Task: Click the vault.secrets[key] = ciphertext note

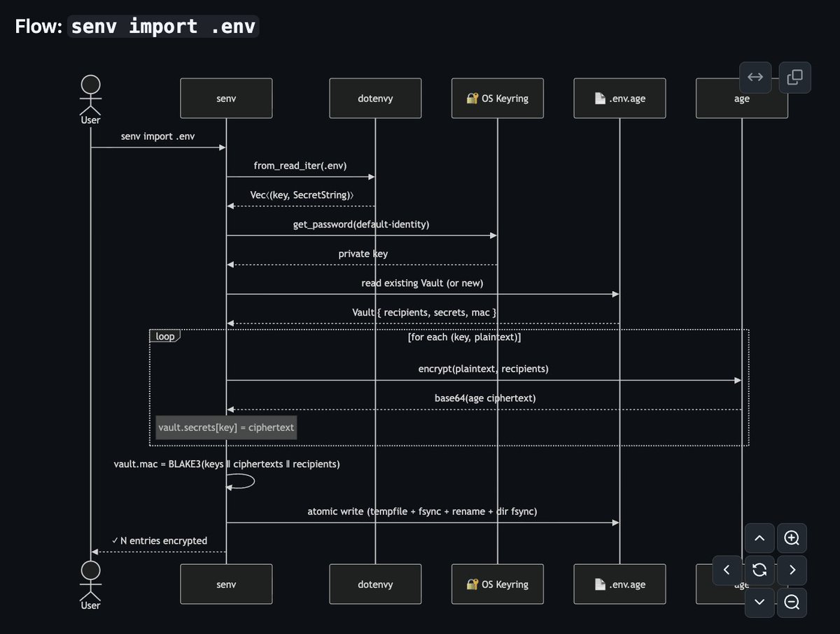Action: click(x=226, y=427)
